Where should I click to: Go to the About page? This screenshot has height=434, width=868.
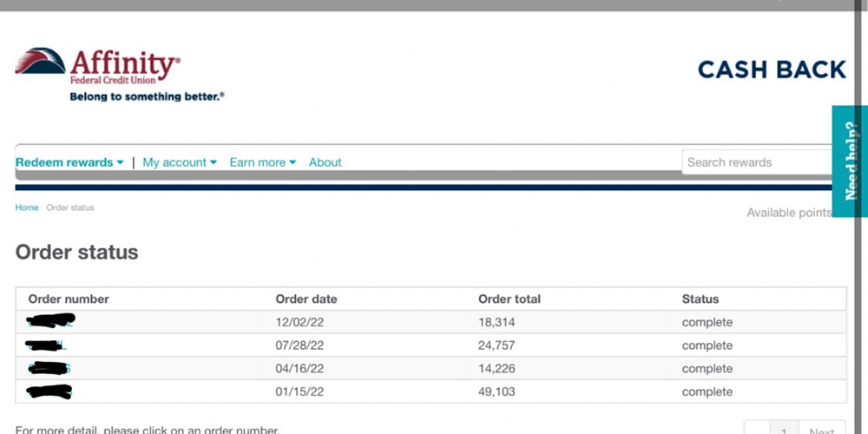325,162
